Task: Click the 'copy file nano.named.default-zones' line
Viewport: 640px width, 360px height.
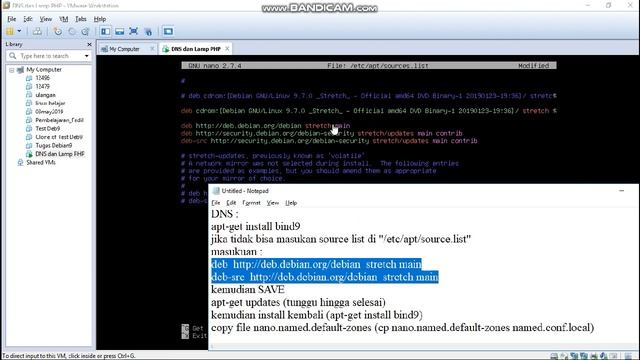Action: 402,328
